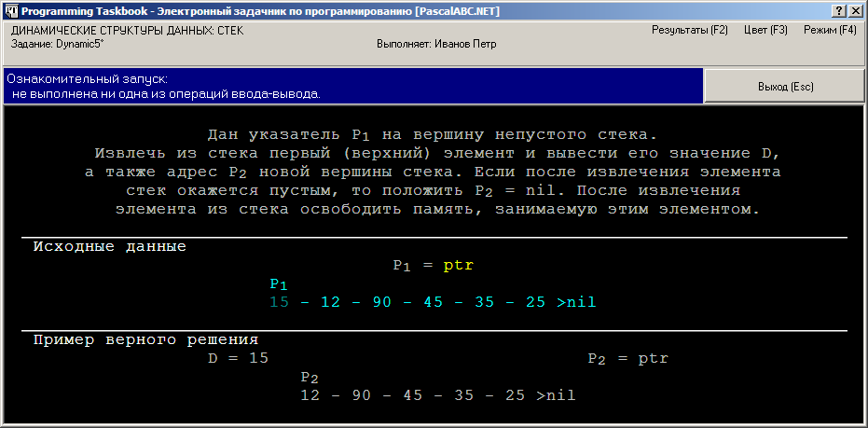Click the D = 15 output value
The image size is (868, 428).
238,358
